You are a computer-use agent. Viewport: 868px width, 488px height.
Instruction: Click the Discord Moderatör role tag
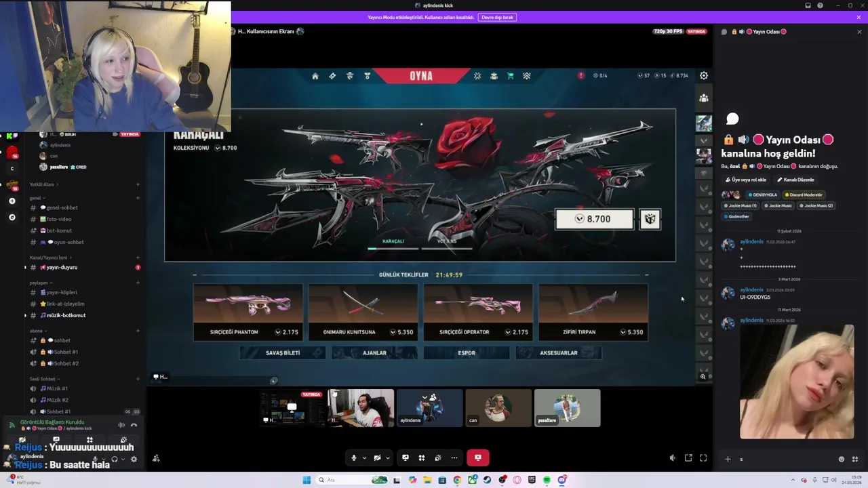coord(804,195)
